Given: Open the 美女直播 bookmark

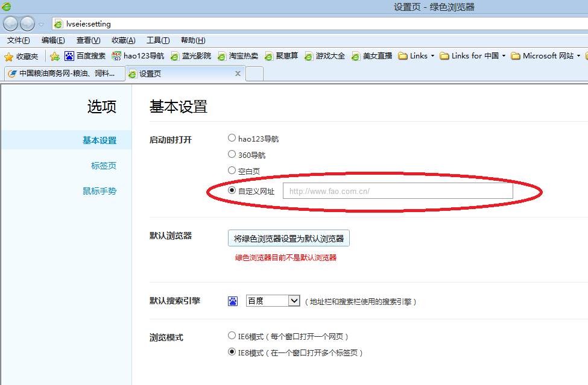Looking at the screenshot, I should (x=371, y=56).
